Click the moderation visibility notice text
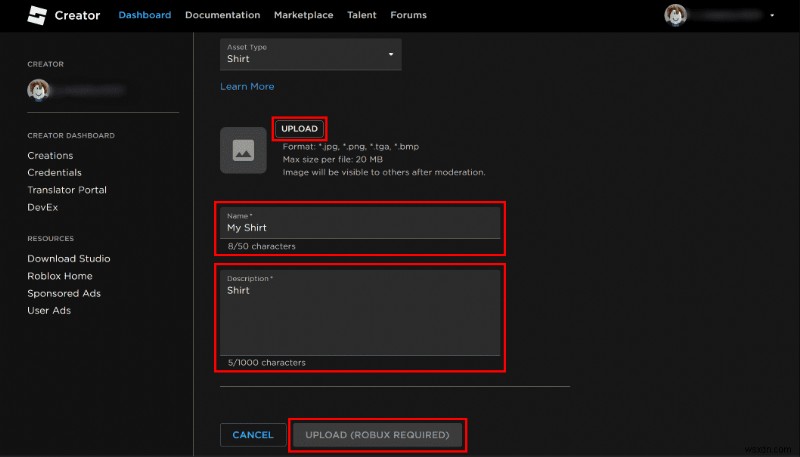The image size is (800, 457). click(384, 172)
